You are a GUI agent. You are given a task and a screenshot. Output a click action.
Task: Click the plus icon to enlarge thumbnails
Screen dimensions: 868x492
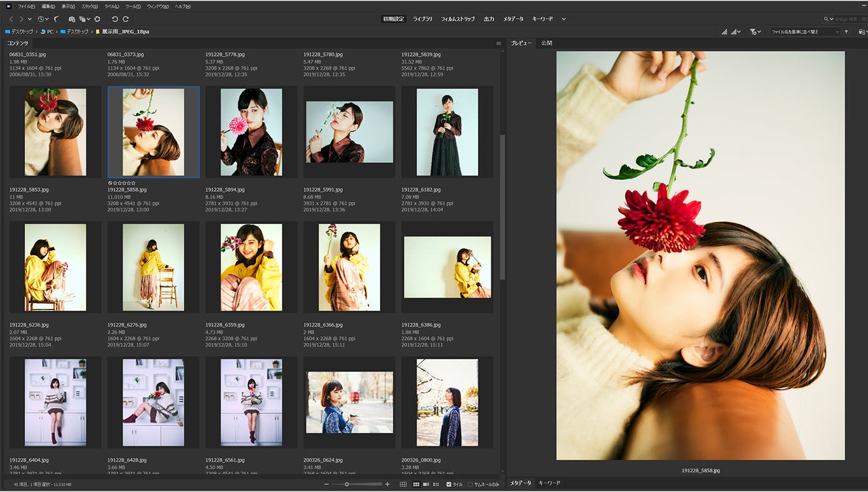[x=387, y=484]
